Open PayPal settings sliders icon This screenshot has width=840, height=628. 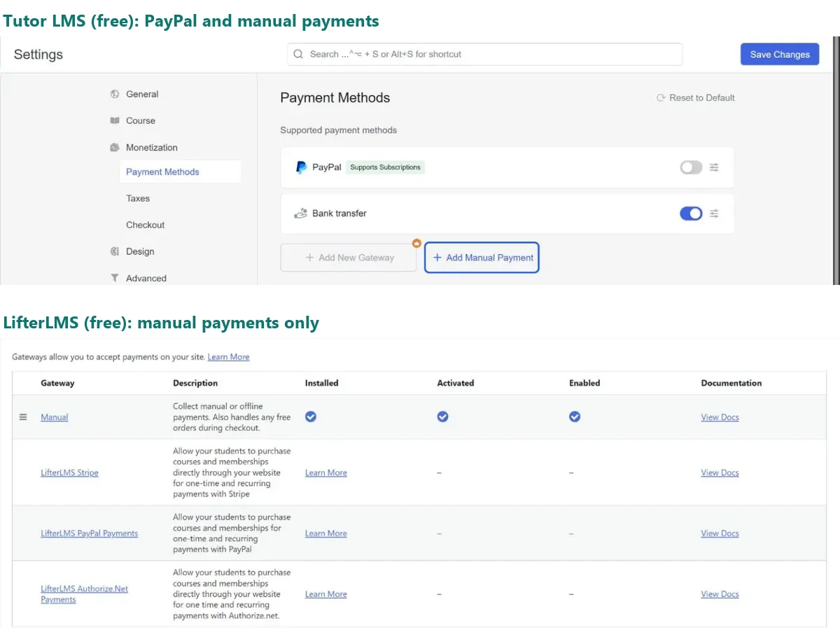coord(714,167)
